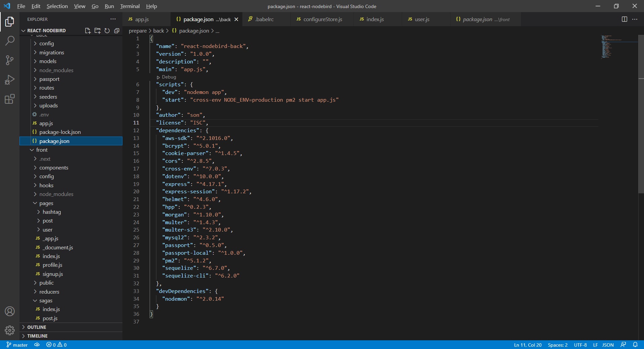Expand the migrations folder

click(51, 52)
